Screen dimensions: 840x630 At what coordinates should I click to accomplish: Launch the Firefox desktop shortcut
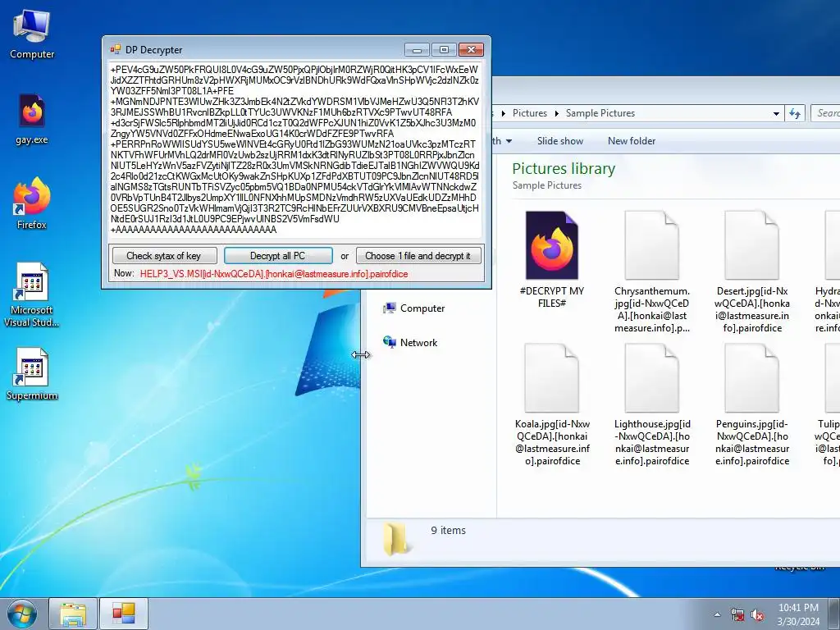point(32,203)
